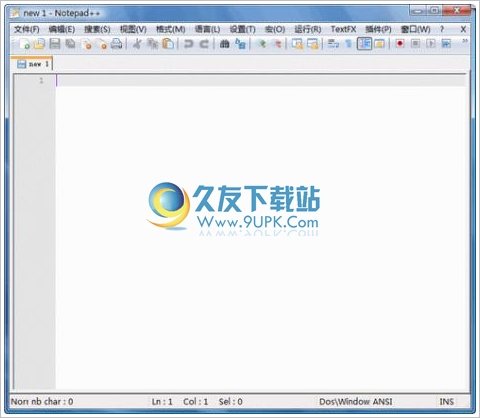480x418 pixels.
Task: Open the 窗口(W) menu
Action: [x=416, y=29]
